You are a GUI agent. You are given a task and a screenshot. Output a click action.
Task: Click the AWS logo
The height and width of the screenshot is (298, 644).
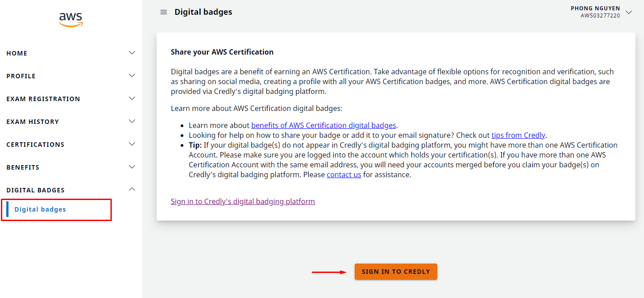pyautogui.click(x=71, y=20)
